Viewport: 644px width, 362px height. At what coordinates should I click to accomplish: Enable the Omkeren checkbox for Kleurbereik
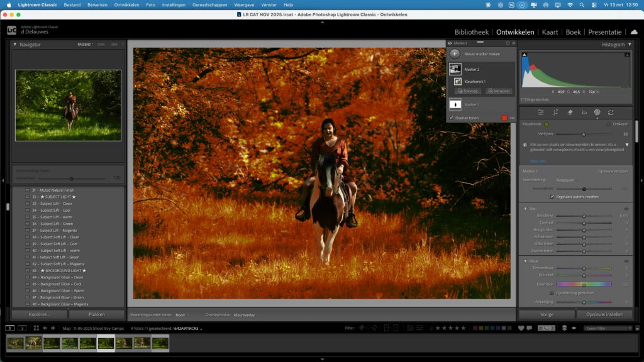coord(609,124)
